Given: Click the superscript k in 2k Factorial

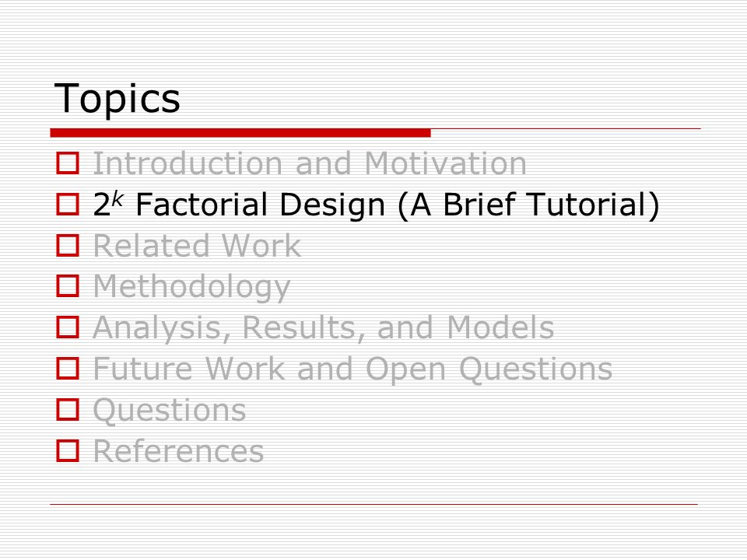Looking at the screenshot, I should pos(117,198).
